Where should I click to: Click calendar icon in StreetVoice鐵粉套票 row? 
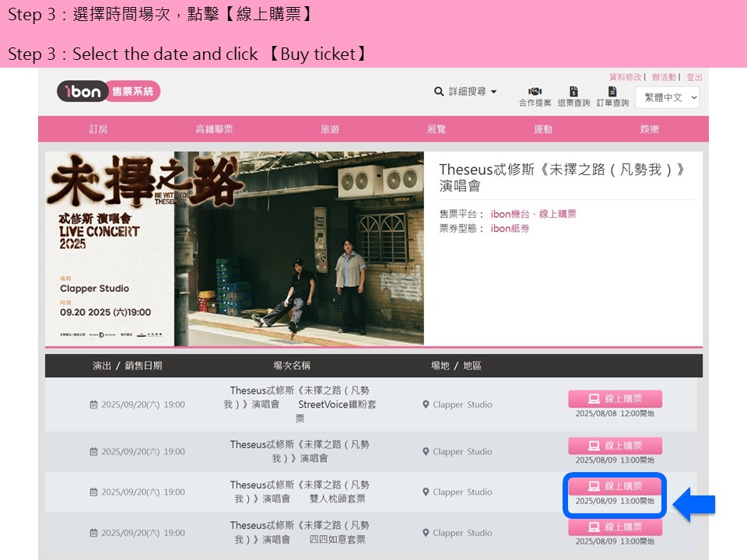[93, 404]
